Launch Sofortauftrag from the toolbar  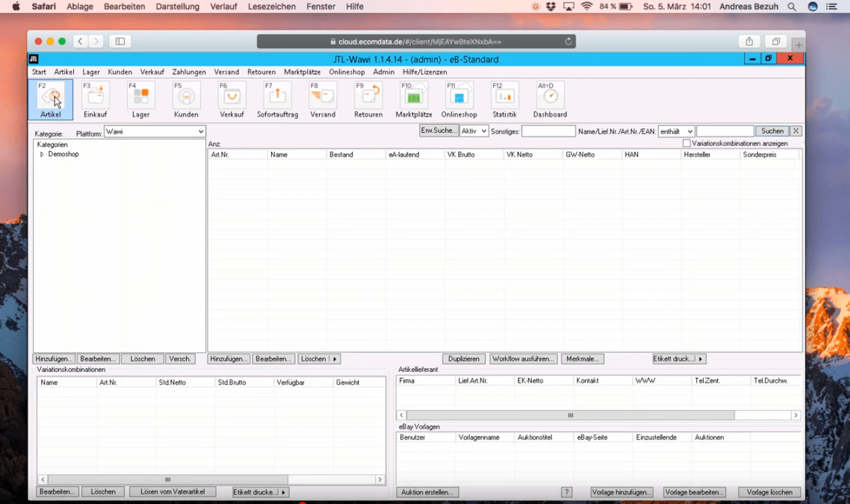(277, 96)
